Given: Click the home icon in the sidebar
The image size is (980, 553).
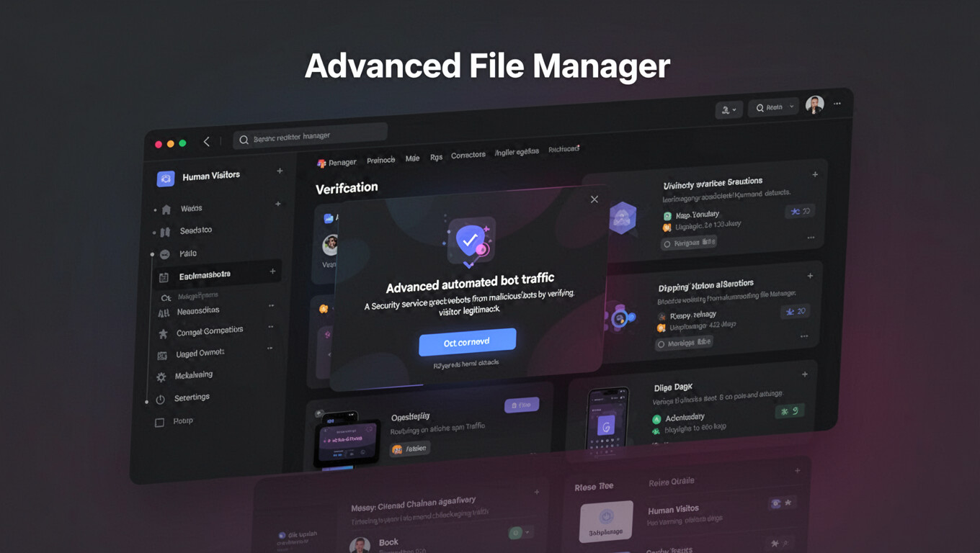Looking at the screenshot, I should (166, 210).
